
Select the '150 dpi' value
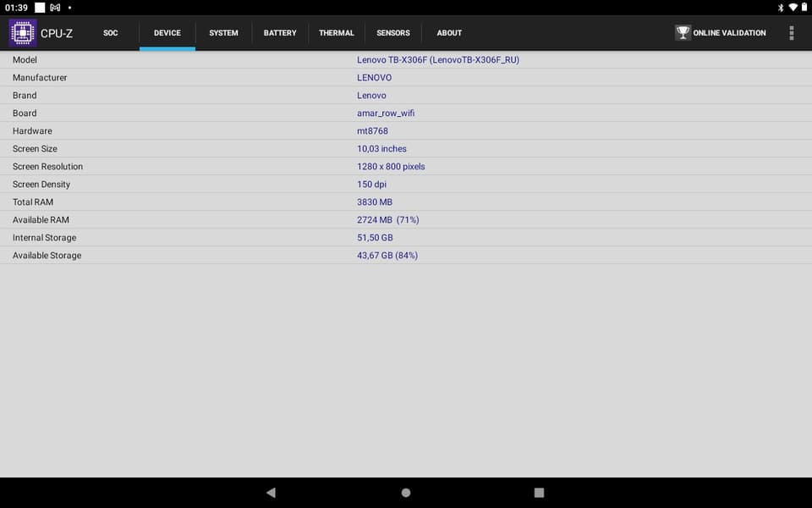pyautogui.click(x=371, y=184)
